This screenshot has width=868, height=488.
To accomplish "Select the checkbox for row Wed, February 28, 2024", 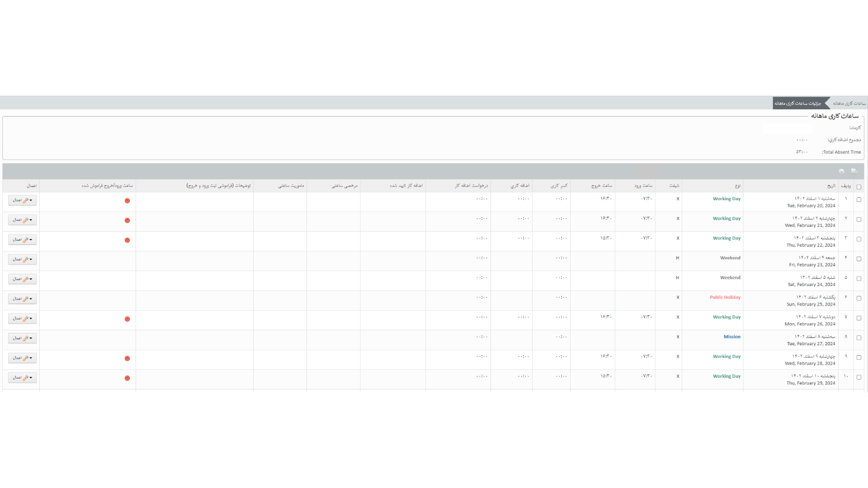I will pos(859,357).
